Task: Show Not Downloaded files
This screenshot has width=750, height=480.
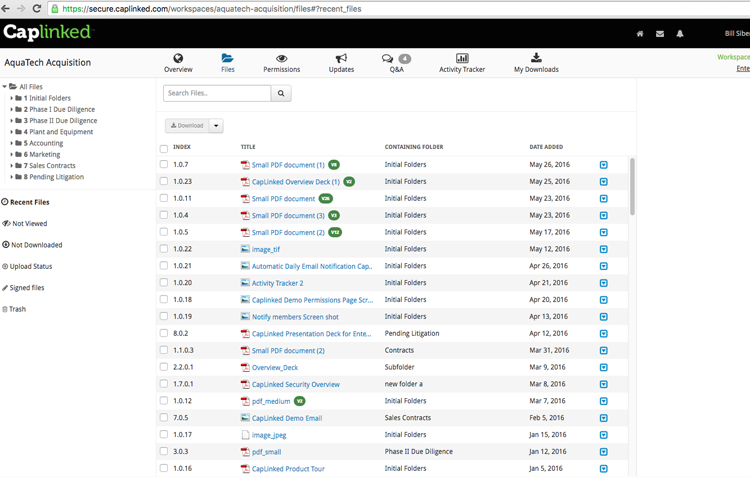Action: 32,245
